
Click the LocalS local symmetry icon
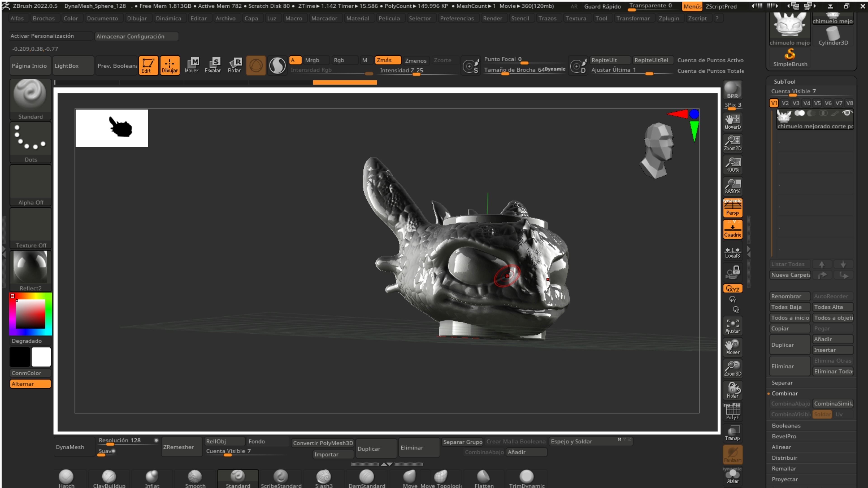pos(733,251)
